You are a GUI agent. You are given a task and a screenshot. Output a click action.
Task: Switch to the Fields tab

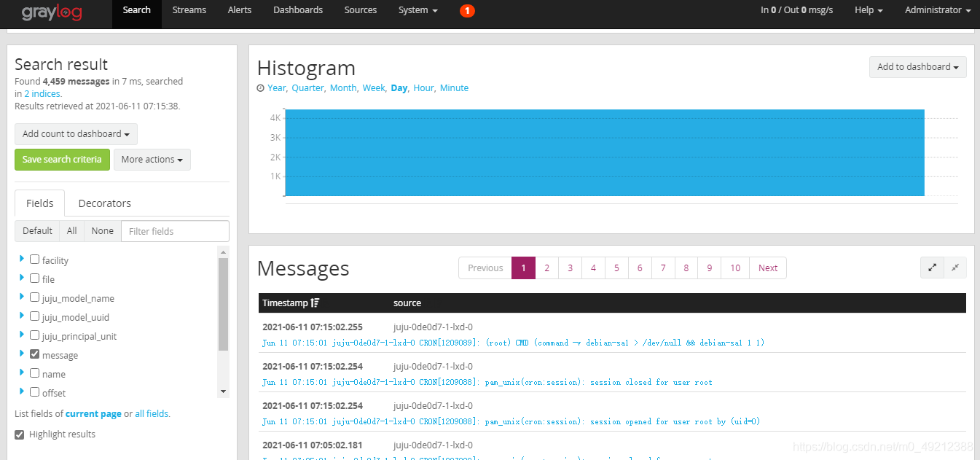tap(40, 203)
